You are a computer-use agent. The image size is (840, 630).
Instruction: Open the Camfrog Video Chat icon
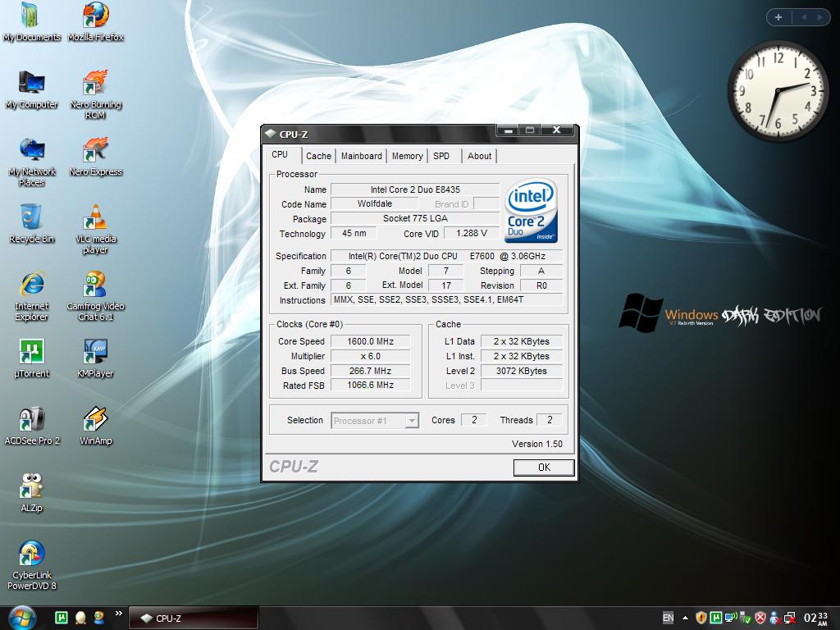95,285
